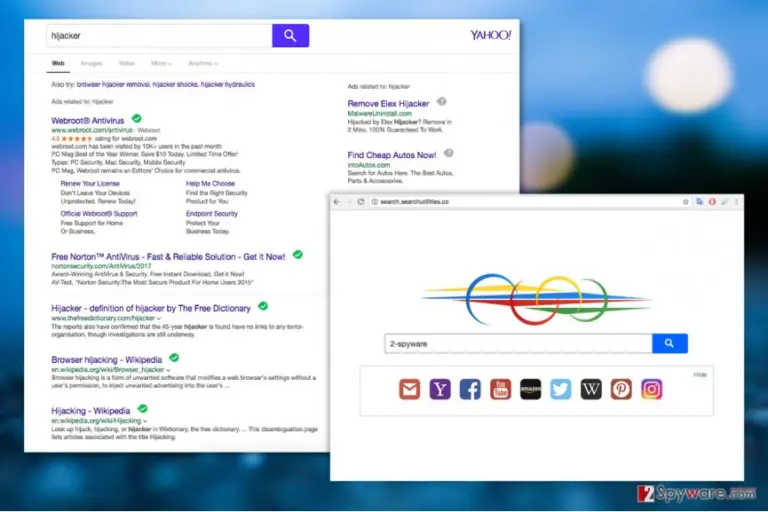The image size is (768, 512).
Task: Open the YouTube shortcut icon
Action: 500,390
